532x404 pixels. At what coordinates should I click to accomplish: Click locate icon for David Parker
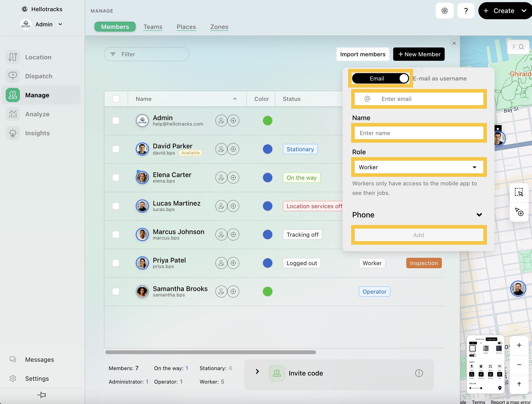point(233,149)
